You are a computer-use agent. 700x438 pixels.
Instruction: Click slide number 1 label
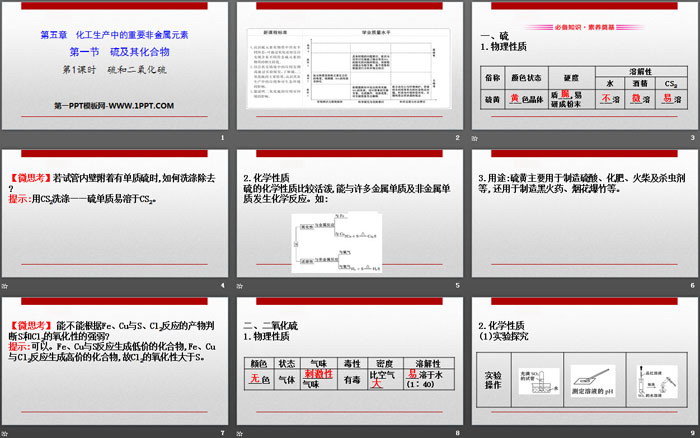(x=222, y=138)
